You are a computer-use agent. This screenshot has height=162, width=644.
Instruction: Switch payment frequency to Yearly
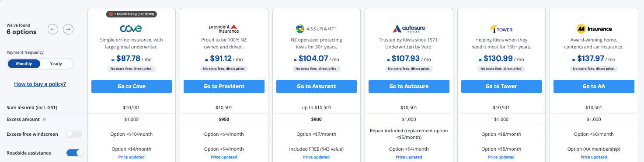point(56,64)
